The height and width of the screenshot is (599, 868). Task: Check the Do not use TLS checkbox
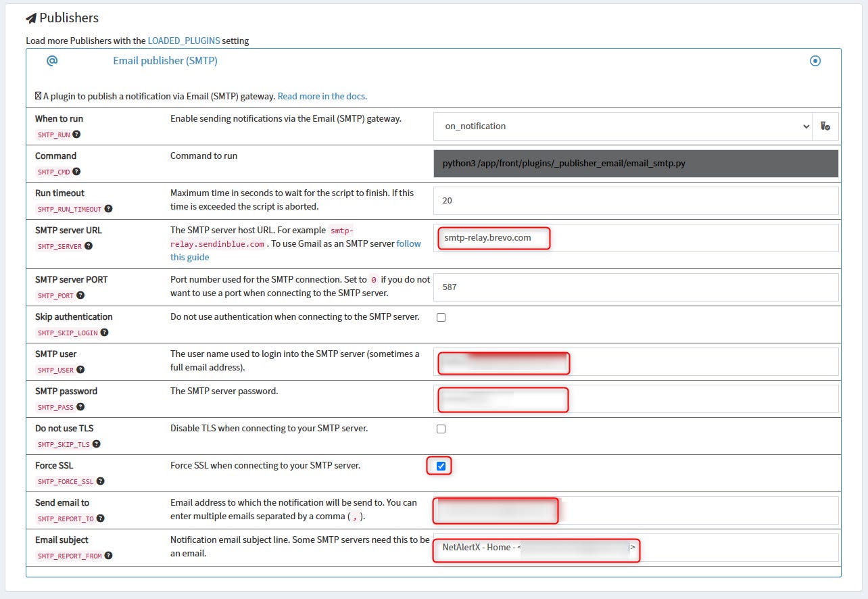pos(441,428)
